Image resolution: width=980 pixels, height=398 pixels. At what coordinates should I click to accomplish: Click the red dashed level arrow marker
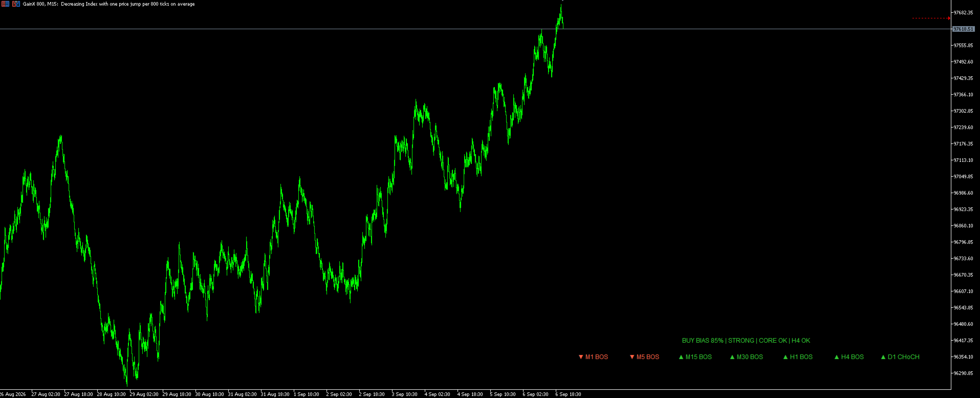click(949, 18)
